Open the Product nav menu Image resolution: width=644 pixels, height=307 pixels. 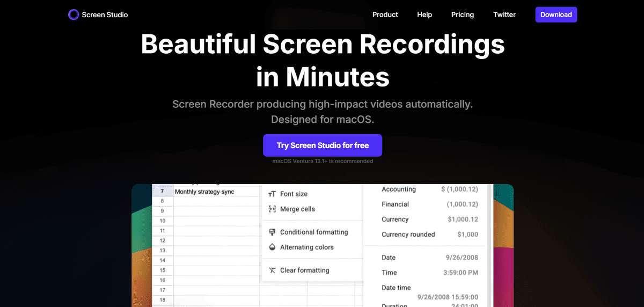tap(385, 14)
